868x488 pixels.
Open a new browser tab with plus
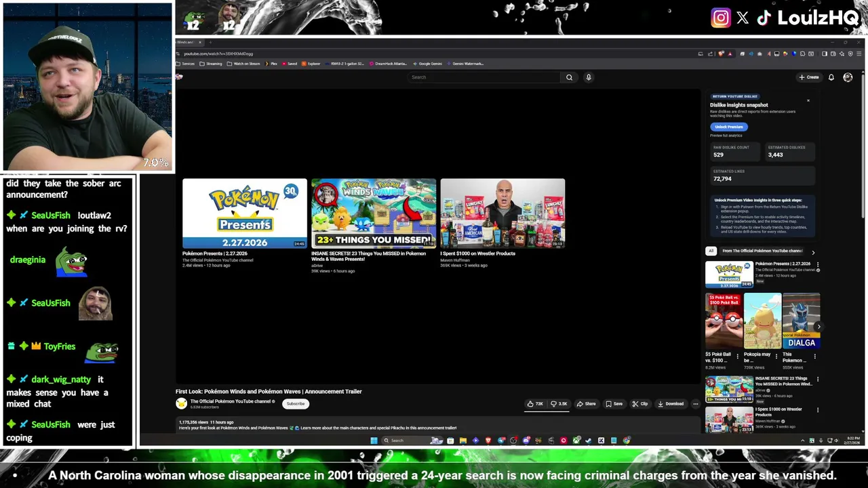click(x=210, y=42)
